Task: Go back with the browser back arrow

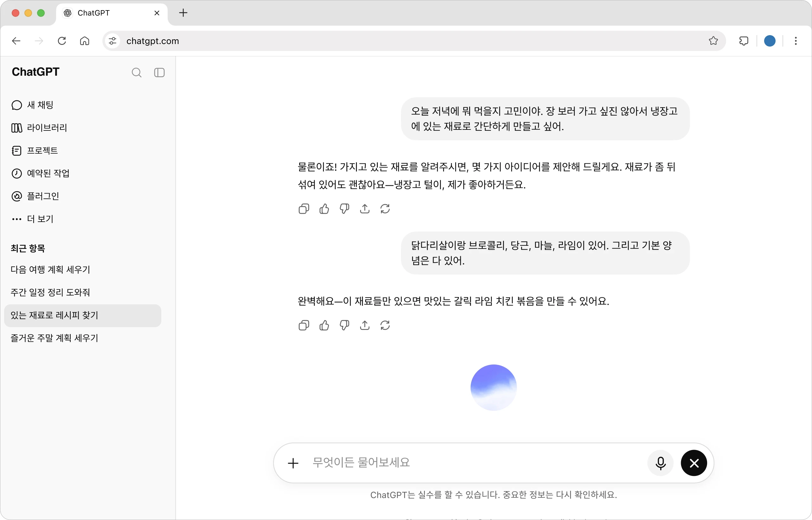Action: 16,41
